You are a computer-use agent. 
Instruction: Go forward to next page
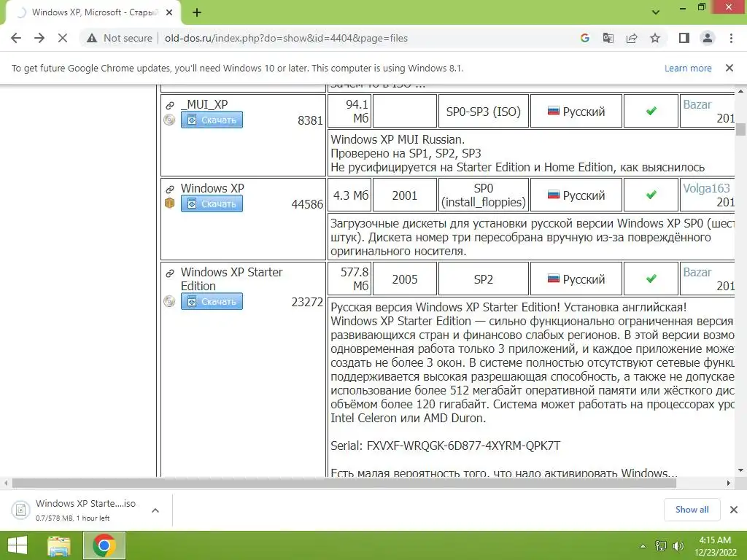(39, 38)
